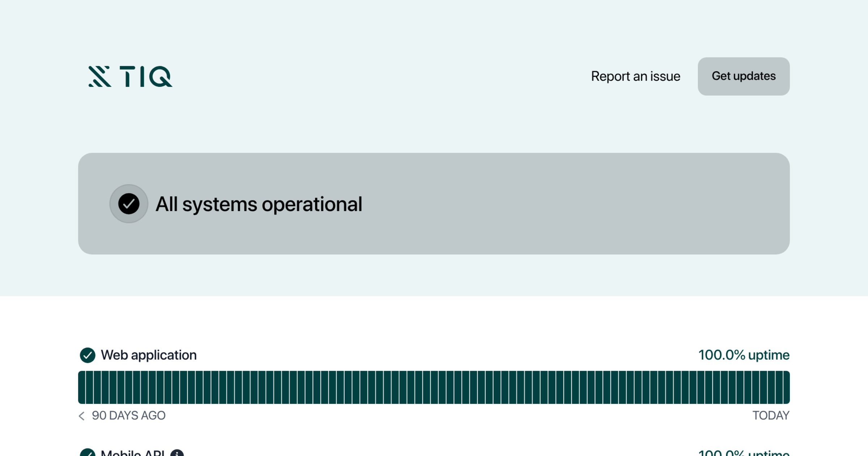Click the Web application green check icon
Viewport: 868px width, 456px height.
coord(88,355)
